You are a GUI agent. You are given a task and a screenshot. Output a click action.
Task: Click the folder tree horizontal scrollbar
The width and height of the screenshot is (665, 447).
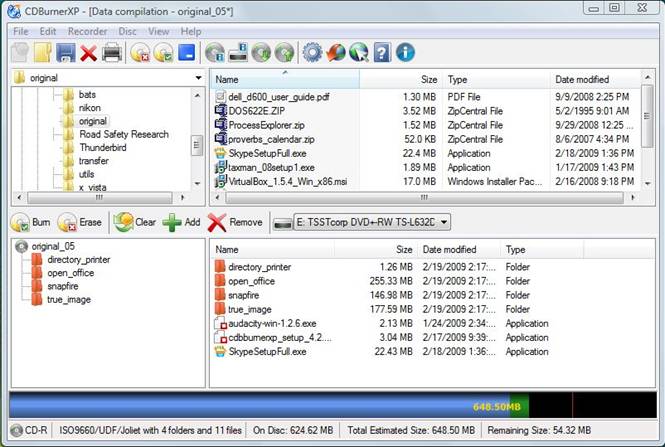pyautogui.click(x=99, y=197)
